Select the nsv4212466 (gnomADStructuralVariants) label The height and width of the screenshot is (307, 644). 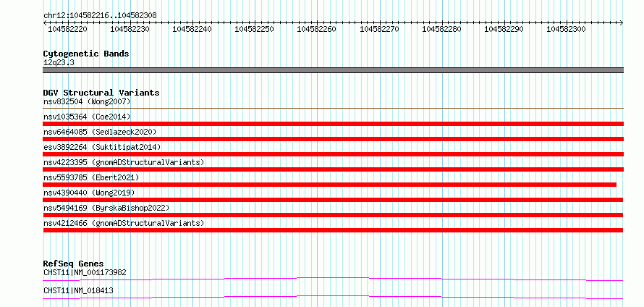tap(124, 223)
